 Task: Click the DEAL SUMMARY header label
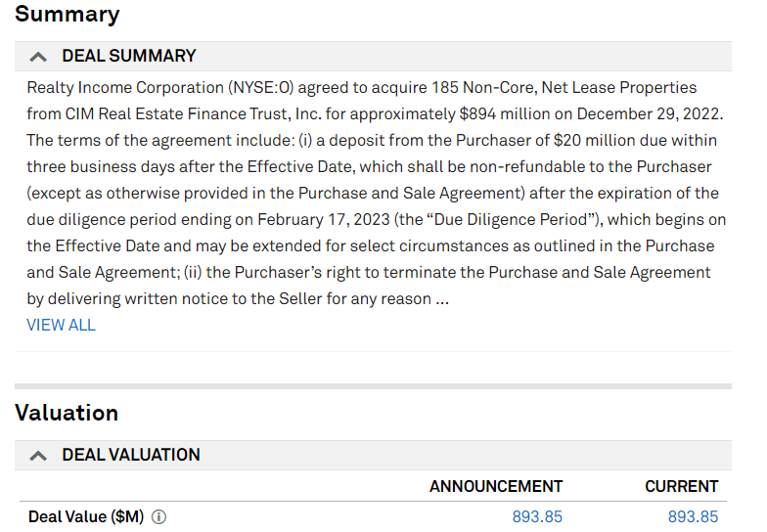129,57
